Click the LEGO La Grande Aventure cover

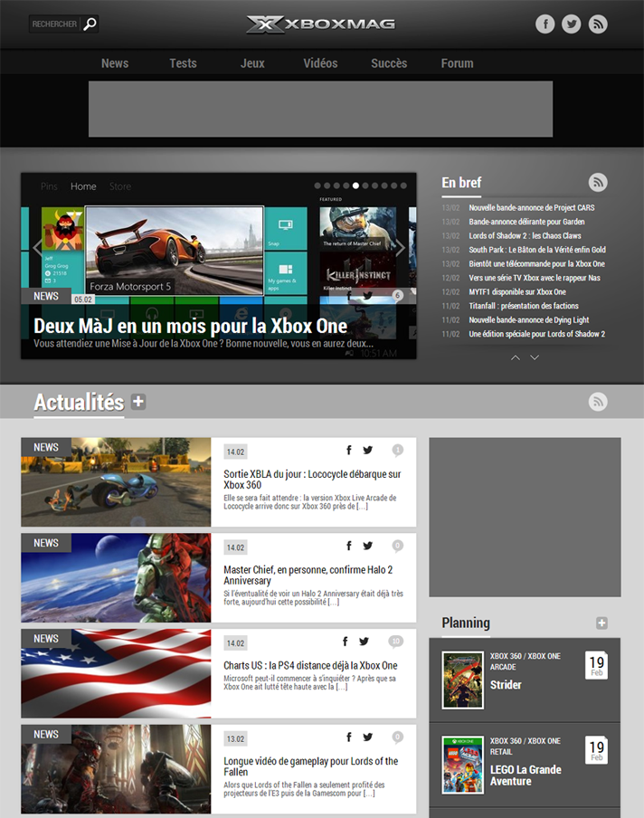(462, 766)
